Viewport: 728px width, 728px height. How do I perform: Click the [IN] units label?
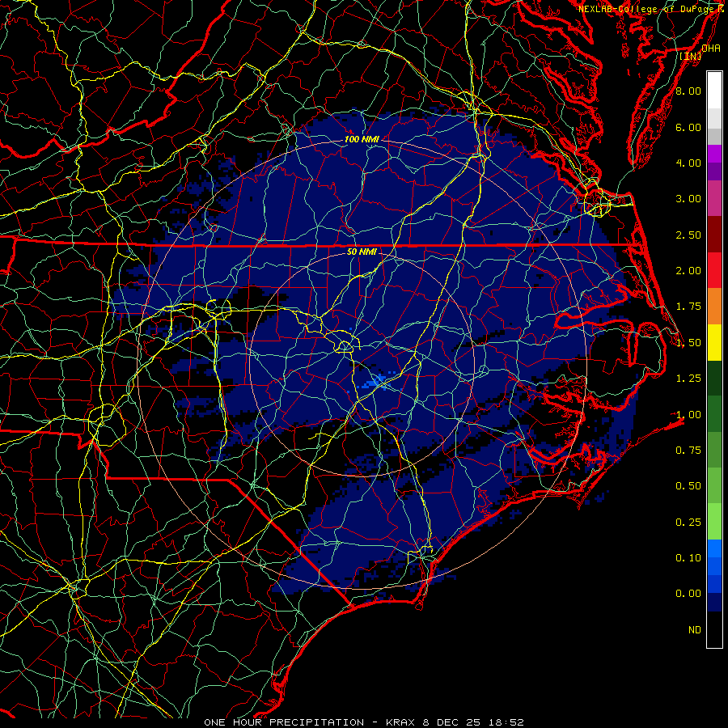[x=690, y=56]
